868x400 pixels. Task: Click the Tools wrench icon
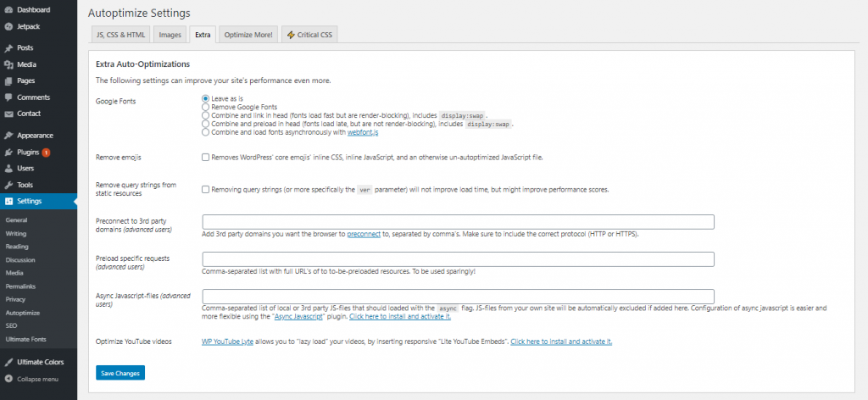coord(8,185)
